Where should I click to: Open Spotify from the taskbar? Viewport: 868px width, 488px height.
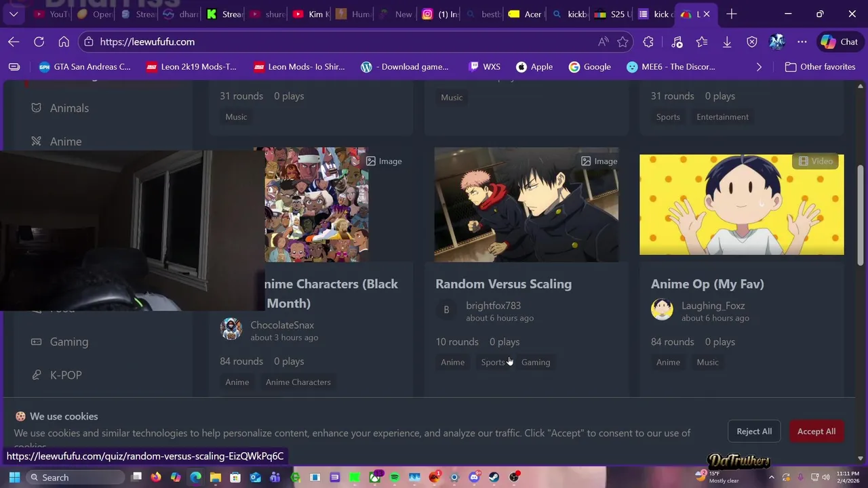click(395, 477)
